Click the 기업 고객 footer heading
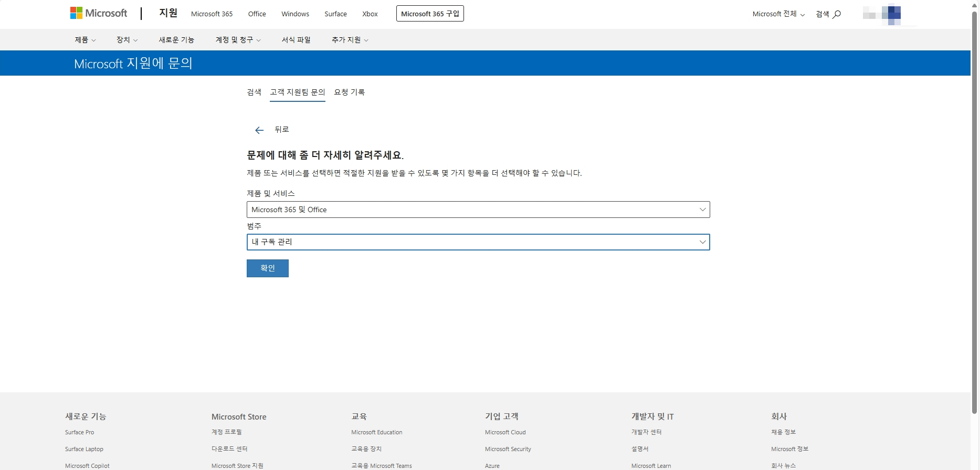The image size is (980, 470). [x=502, y=416]
